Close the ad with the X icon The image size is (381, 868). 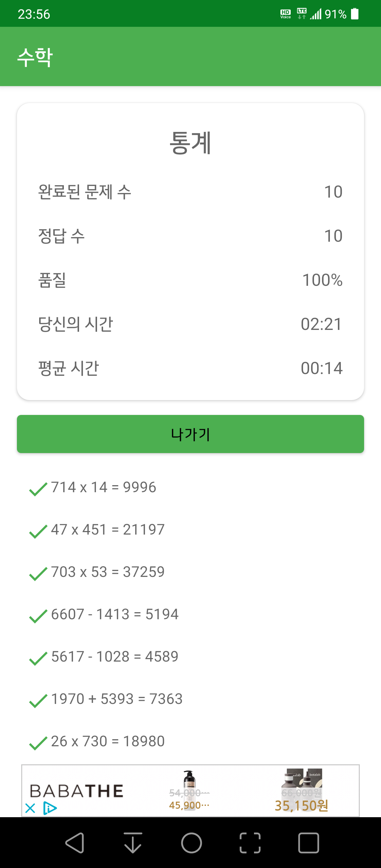coord(30,808)
